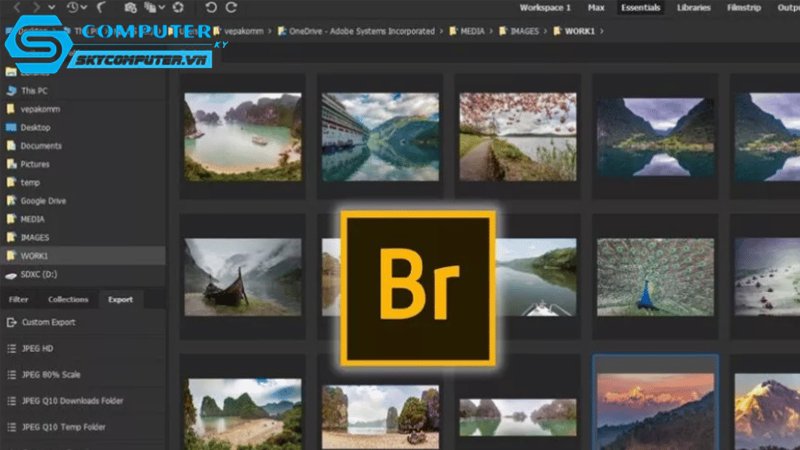800x450 pixels.
Task: Switch to the Filmstrip workspace
Action: (x=744, y=8)
